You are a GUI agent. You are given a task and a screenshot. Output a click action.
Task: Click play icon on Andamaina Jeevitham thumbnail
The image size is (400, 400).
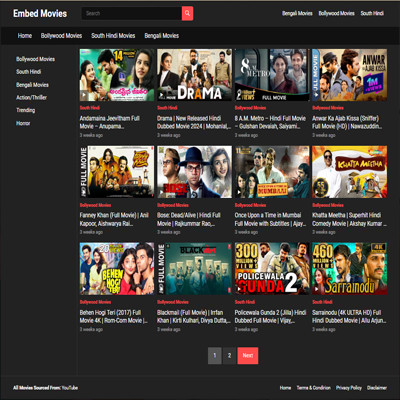click(x=84, y=95)
